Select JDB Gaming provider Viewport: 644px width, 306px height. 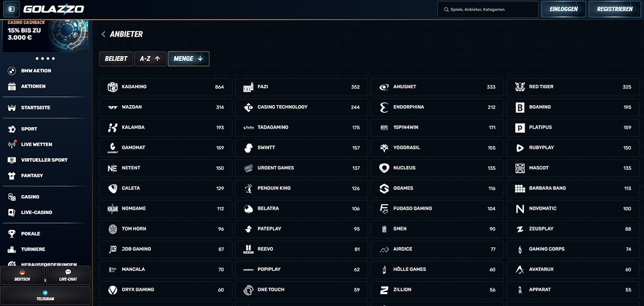point(165,249)
